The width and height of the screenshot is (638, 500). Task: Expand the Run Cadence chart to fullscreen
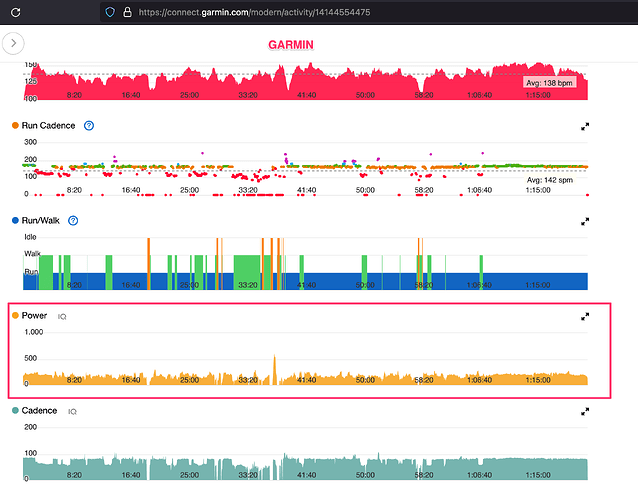[x=585, y=126]
